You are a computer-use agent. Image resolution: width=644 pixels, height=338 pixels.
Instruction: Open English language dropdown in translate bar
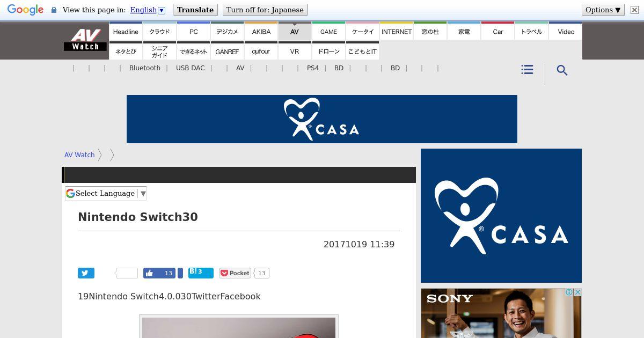[148, 10]
